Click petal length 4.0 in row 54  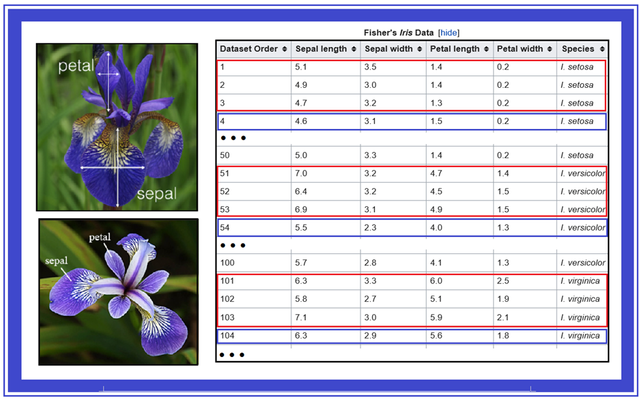(436, 228)
